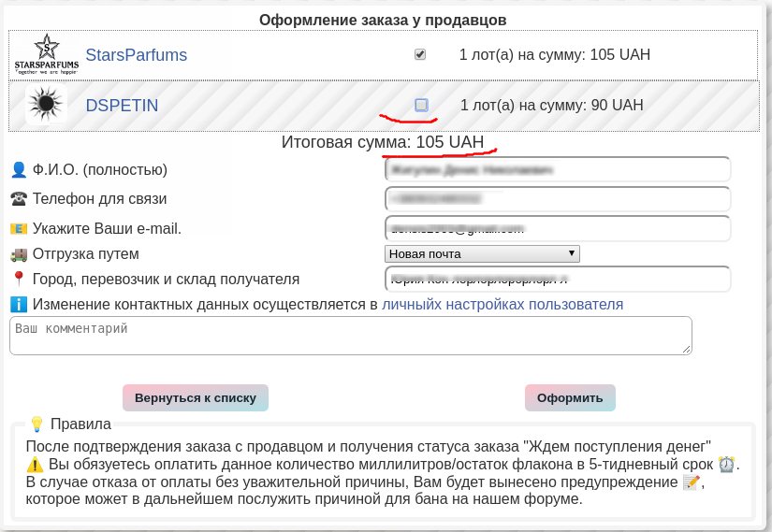Click the telephone icon beside Телефон для связи
Screen dimensions: 772x532
coord(19,199)
